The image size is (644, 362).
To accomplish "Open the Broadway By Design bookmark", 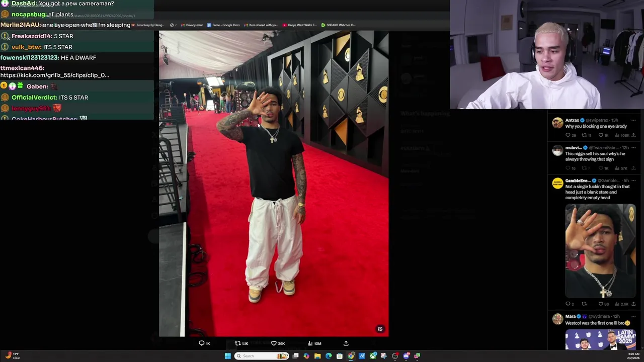I will point(148,25).
